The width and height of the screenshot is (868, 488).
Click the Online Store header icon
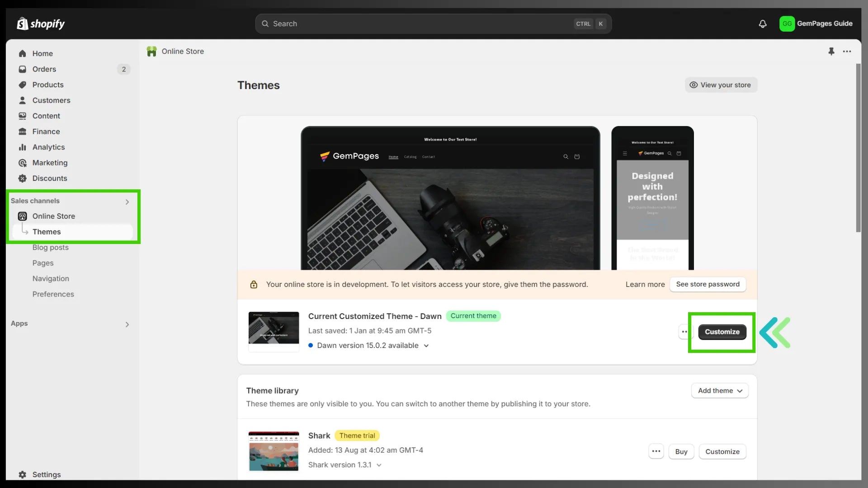point(151,52)
